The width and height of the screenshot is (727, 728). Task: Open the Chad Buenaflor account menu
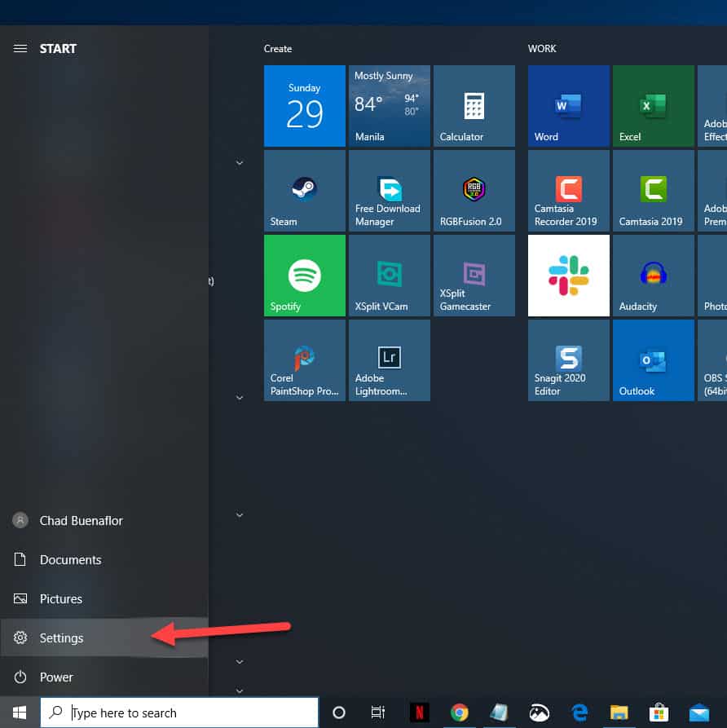click(x=104, y=520)
